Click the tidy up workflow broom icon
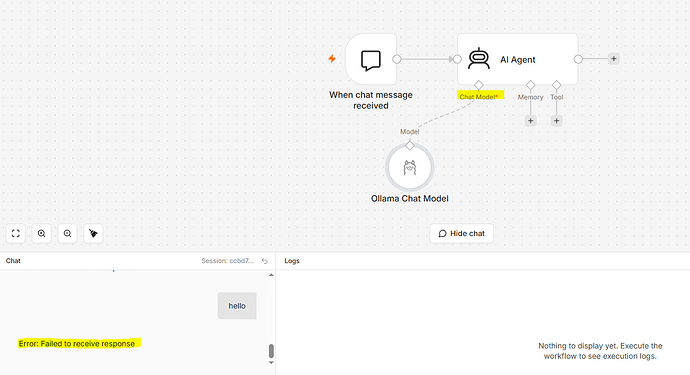Viewport: 690px width, 375px height. 93,233
